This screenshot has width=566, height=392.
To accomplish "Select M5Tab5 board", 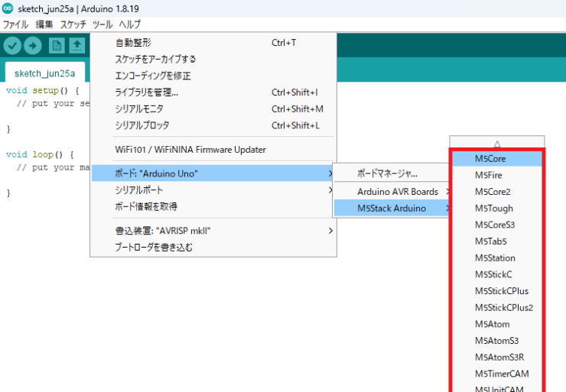I will coord(497,241).
